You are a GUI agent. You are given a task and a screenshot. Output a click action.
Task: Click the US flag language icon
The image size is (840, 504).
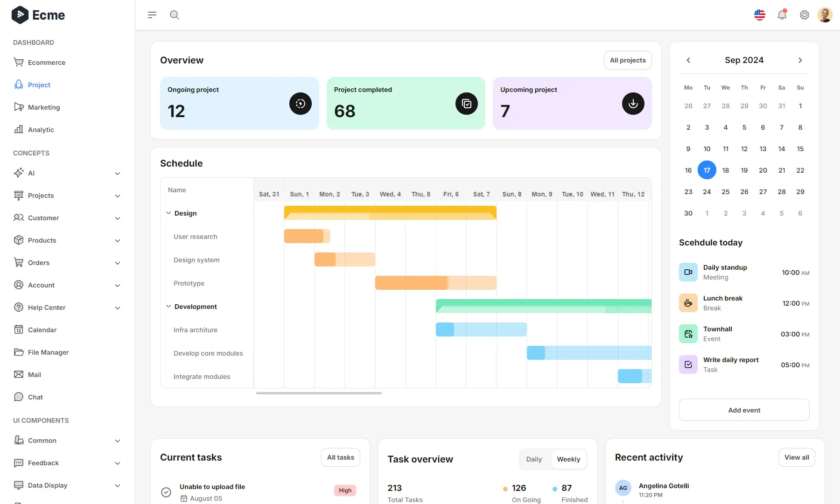760,14
